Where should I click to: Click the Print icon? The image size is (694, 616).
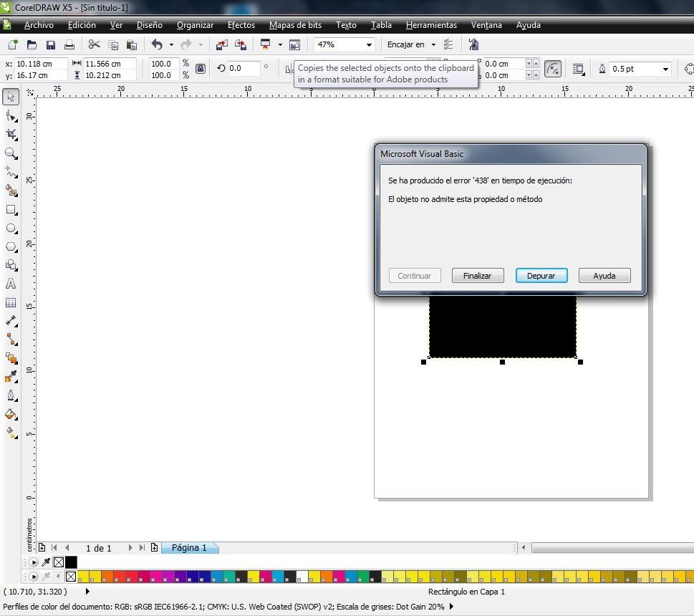pos(69,44)
